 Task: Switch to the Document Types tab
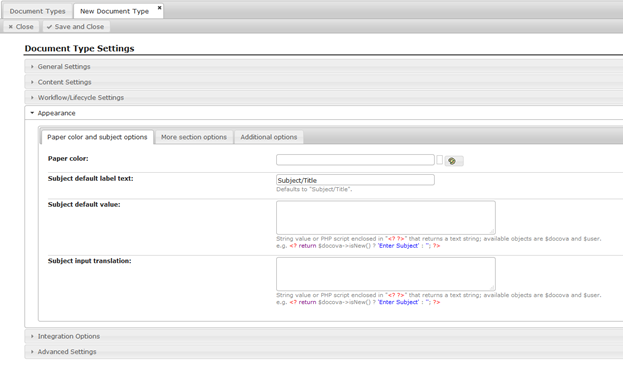tap(37, 11)
